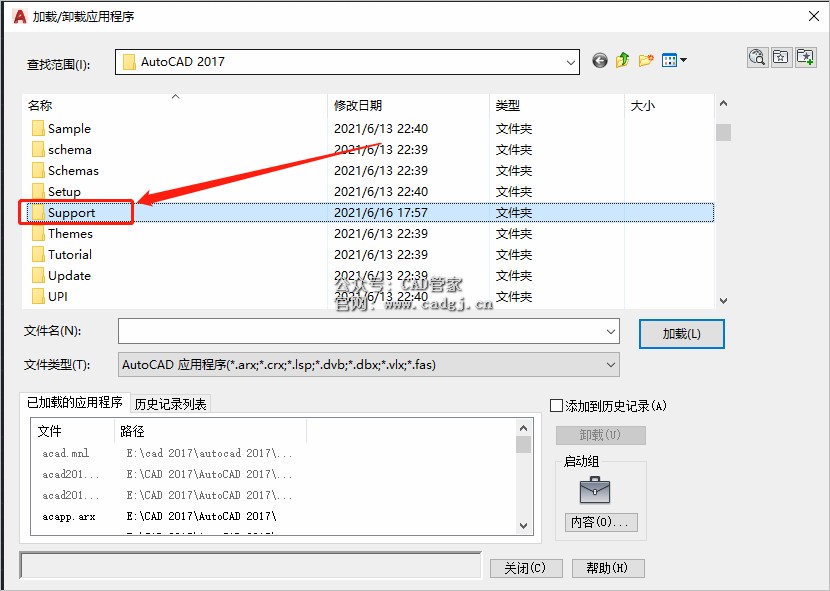Click the path of acad.mnl

pyautogui.click(x=209, y=453)
